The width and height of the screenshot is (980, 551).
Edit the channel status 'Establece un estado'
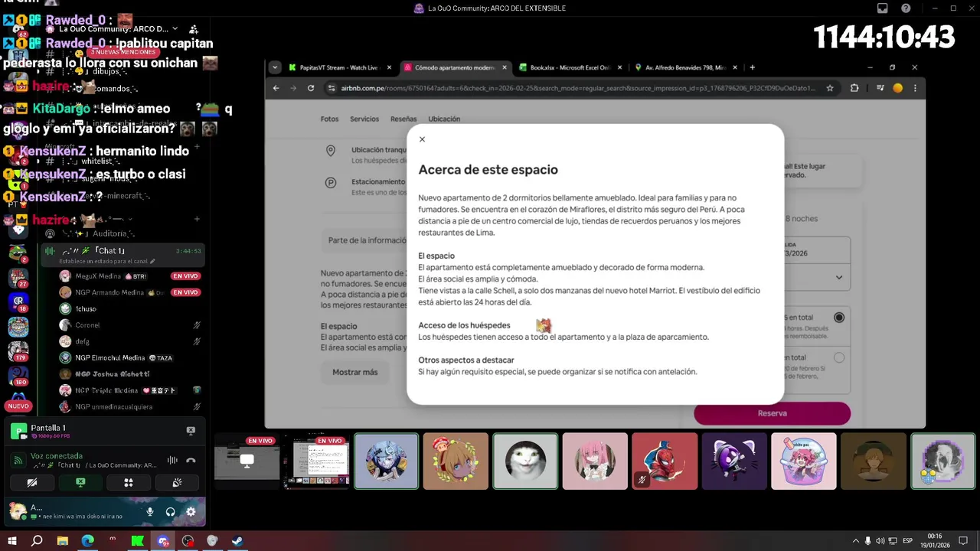point(107,261)
